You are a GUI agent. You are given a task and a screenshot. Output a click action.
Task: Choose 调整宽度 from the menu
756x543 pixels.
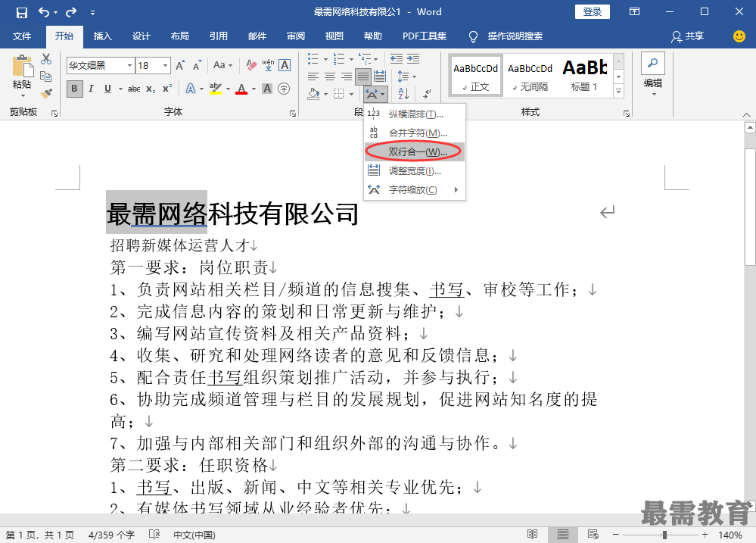pyautogui.click(x=415, y=170)
